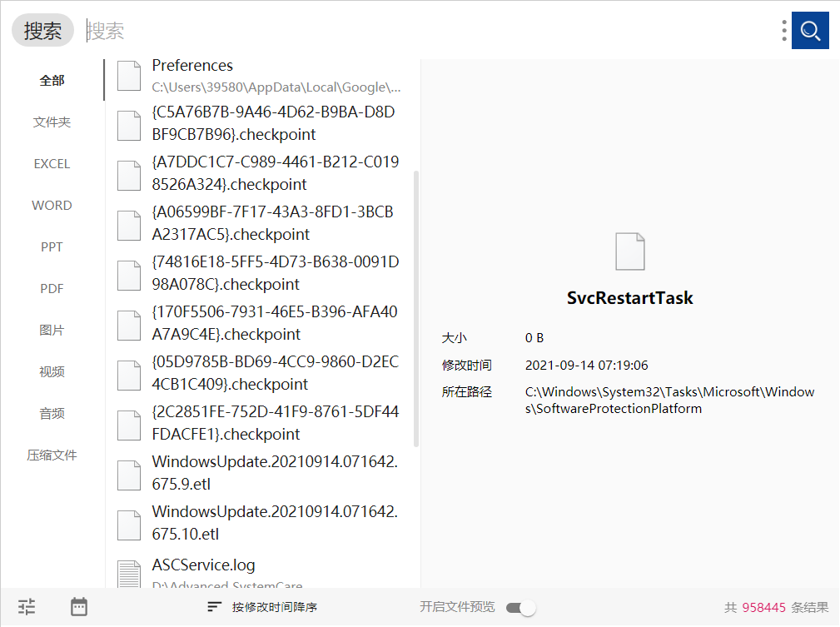Click the search text input field

(x=416, y=31)
